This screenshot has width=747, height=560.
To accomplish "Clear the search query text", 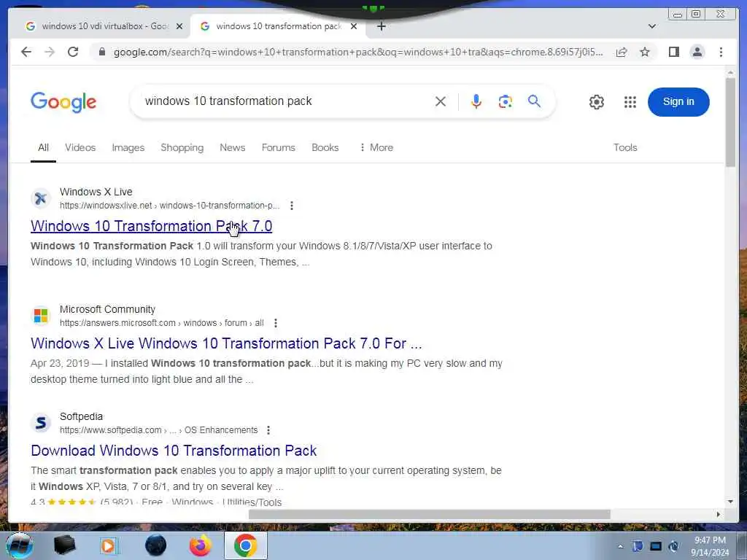I will point(441,101).
